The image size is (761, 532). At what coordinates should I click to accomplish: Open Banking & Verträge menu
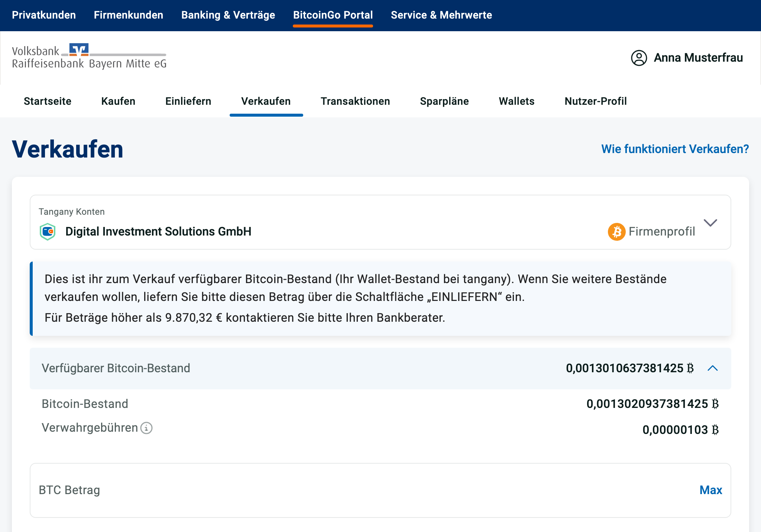point(228,15)
